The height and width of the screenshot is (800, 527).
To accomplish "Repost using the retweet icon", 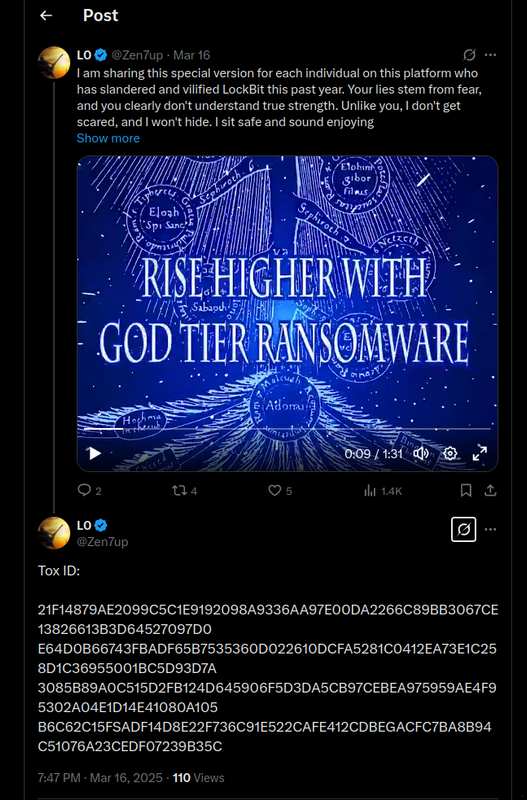I will [x=179, y=490].
